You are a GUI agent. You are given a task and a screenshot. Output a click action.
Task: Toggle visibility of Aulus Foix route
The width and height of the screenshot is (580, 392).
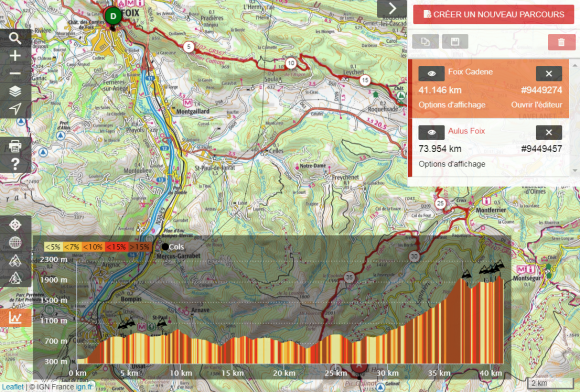pos(431,132)
